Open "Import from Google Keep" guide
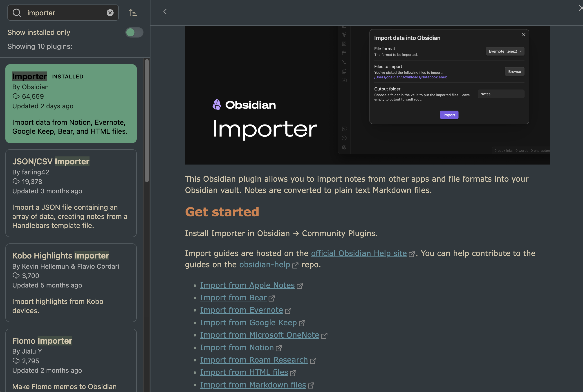Screen dimensions: 583x392 click(x=248, y=323)
